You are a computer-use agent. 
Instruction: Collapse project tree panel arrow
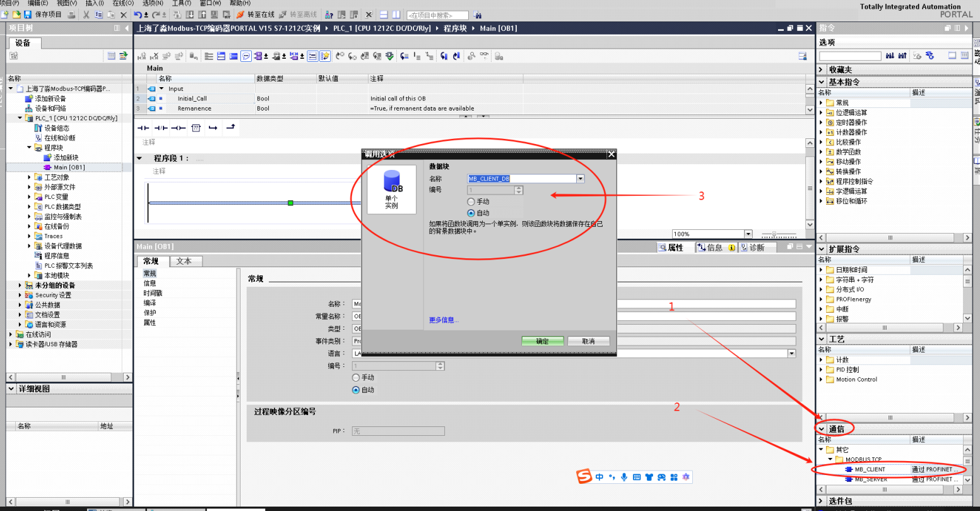click(126, 28)
